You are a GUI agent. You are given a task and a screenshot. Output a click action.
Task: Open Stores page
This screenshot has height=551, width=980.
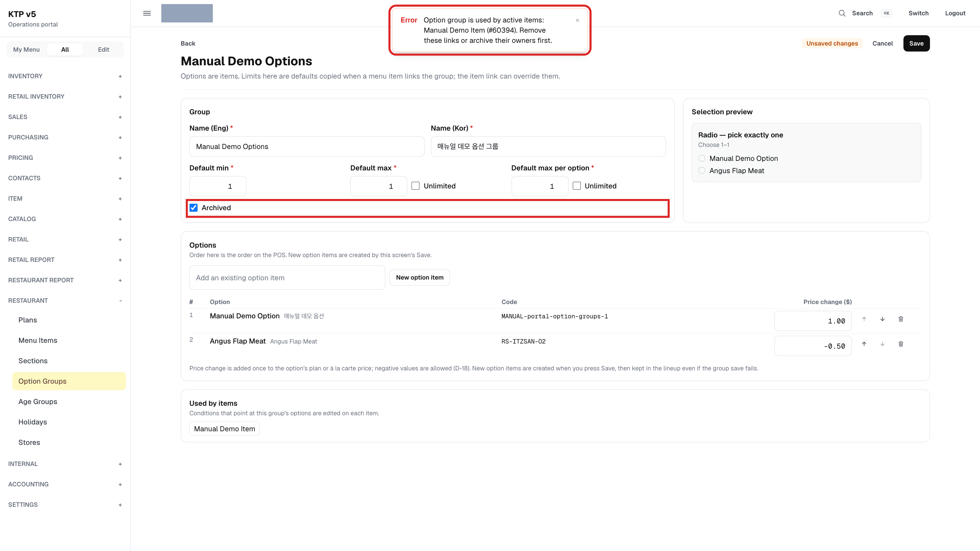tap(69, 443)
